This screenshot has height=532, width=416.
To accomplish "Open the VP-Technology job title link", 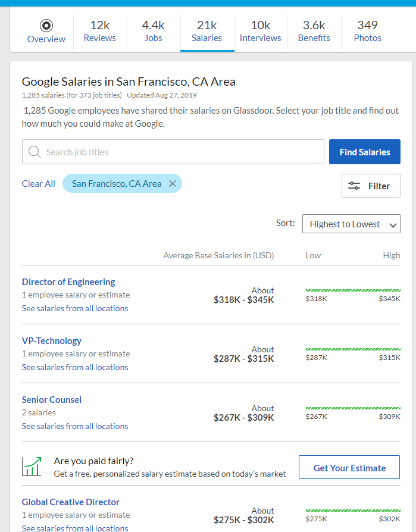I will click(x=52, y=340).
